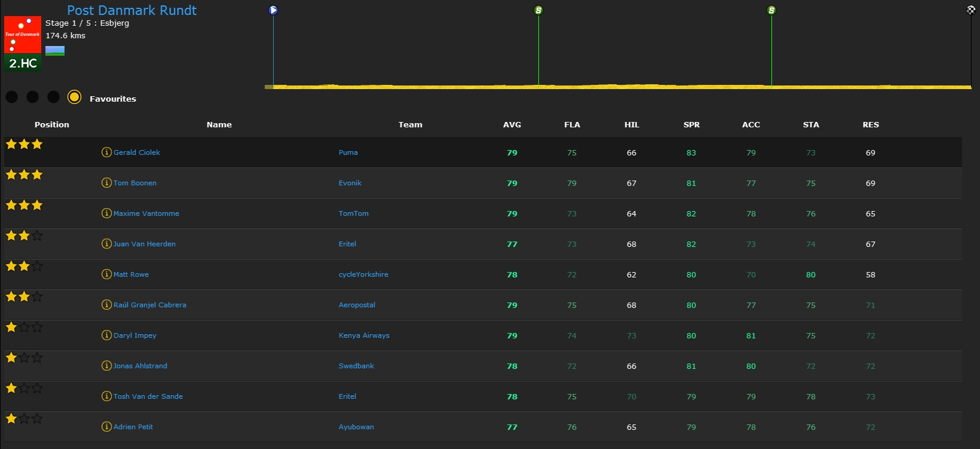Click Adrien Petit's FLA value 76
This screenshot has height=449, width=980.
pos(572,427)
